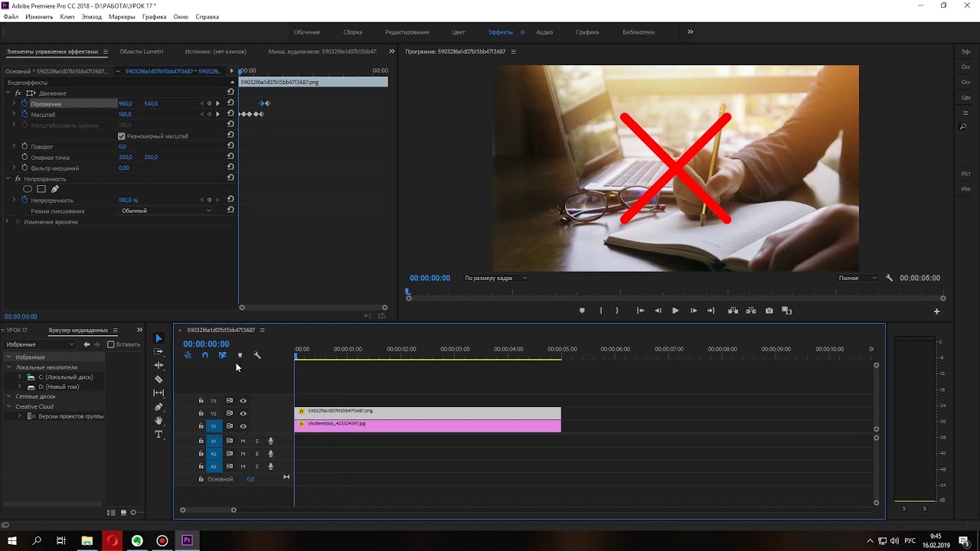Open Режим смешивания Обычный dropdown
980x551 pixels.
tap(166, 210)
